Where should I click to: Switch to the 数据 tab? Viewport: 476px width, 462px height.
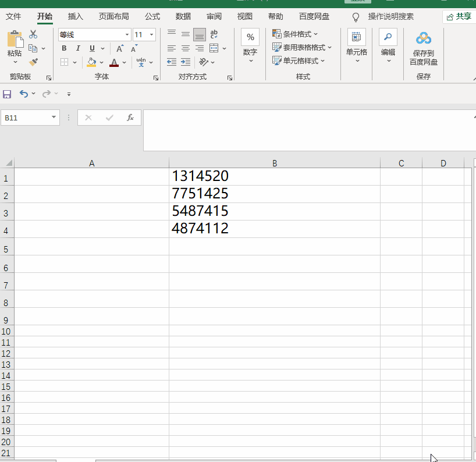183,16
